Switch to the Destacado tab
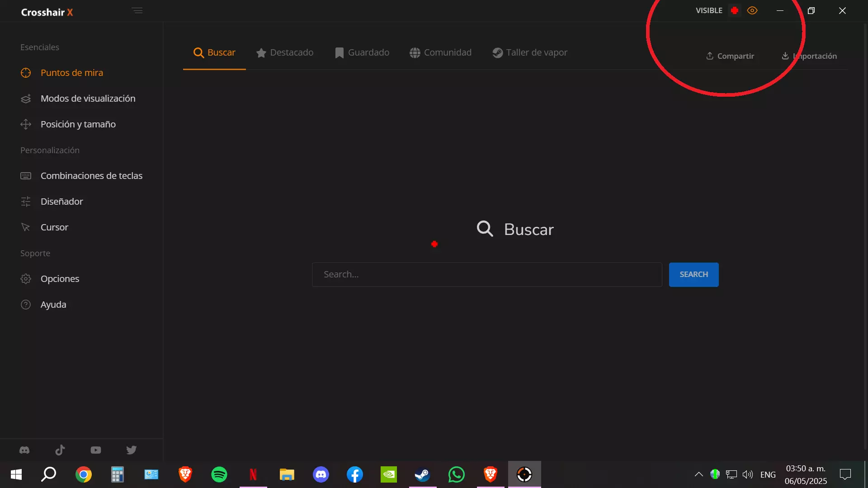 point(285,52)
